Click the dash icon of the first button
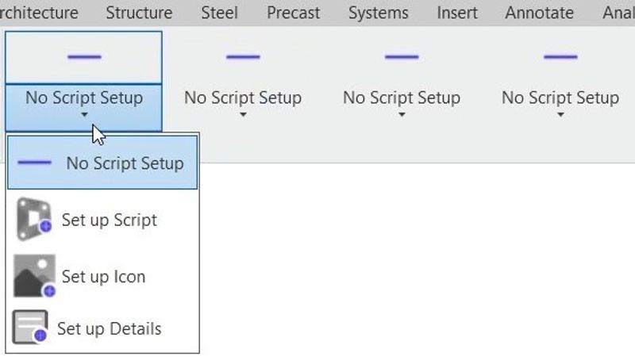This screenshot has width=635, height=364. [83, 57]
